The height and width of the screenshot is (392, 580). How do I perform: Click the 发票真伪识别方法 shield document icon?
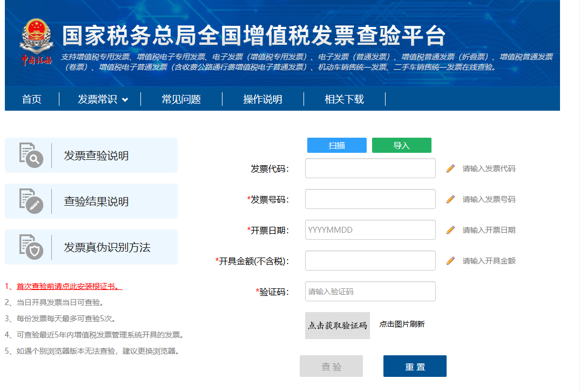31,247
